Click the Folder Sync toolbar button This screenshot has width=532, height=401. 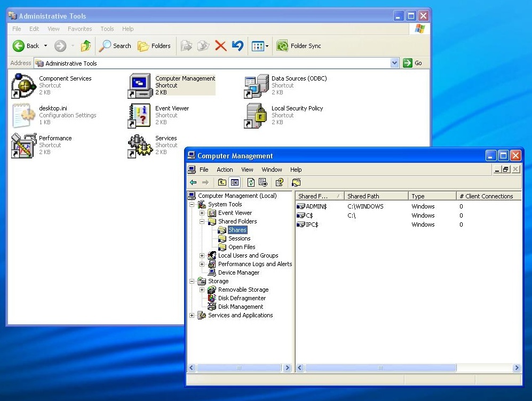[x=299, y=46]
